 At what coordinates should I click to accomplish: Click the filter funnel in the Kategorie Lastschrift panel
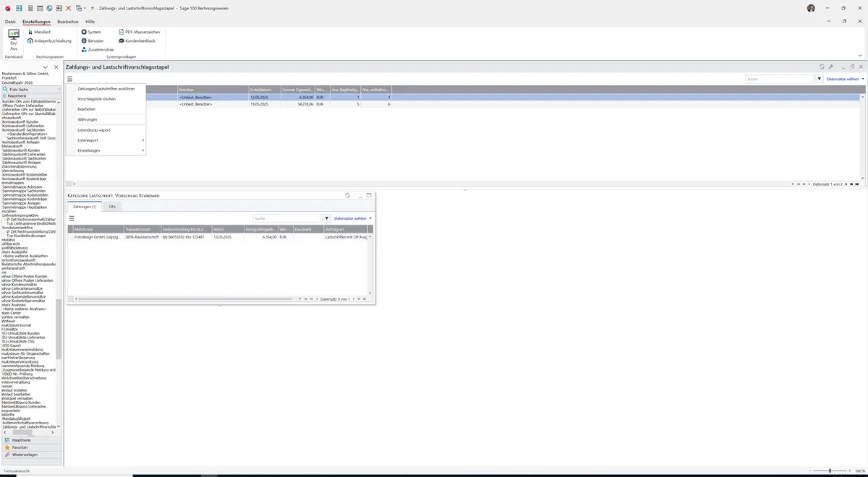coord(327,218)
